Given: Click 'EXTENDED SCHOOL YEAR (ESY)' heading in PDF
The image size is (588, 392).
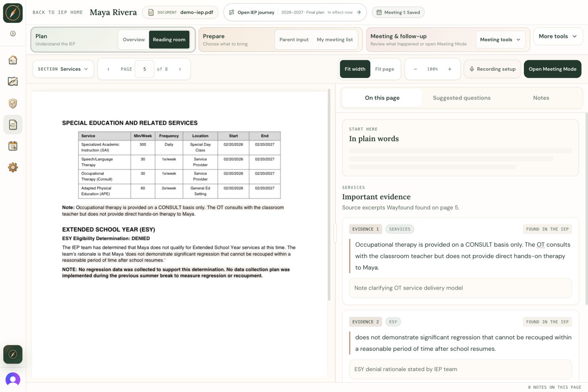Looking at the screenshot, I should click(108, 229).
